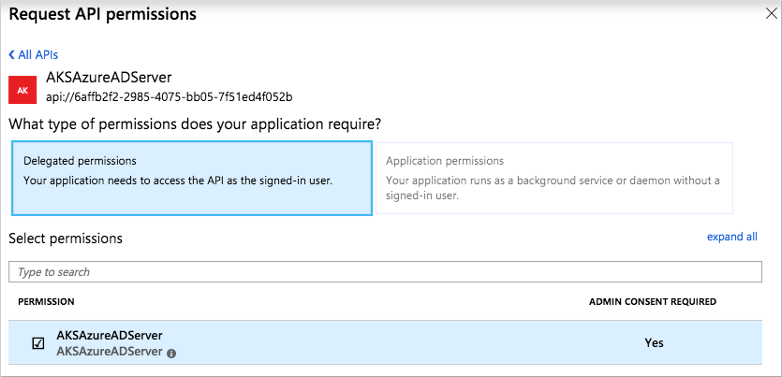This screenshot has width=782, height=377.
Task: Close the Request API permissions panel
Action: coord(771,14)
